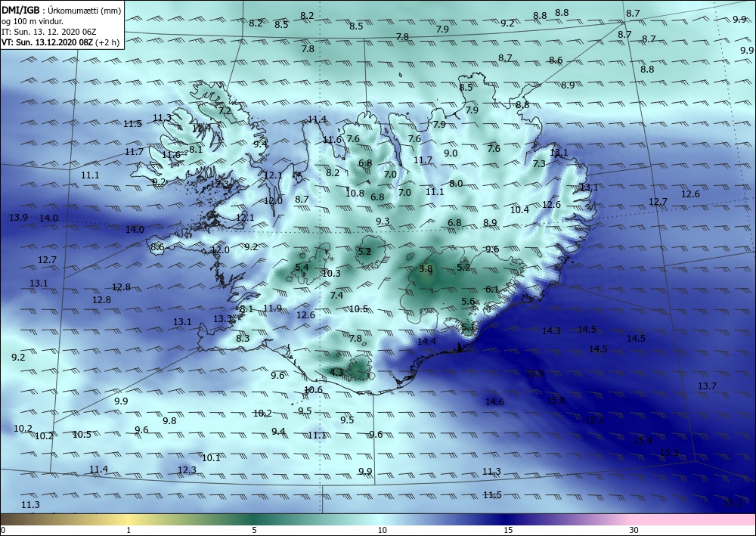Click the map value '14.6'
The height and width of the screenshot is (536, 756).
[494, 401]
